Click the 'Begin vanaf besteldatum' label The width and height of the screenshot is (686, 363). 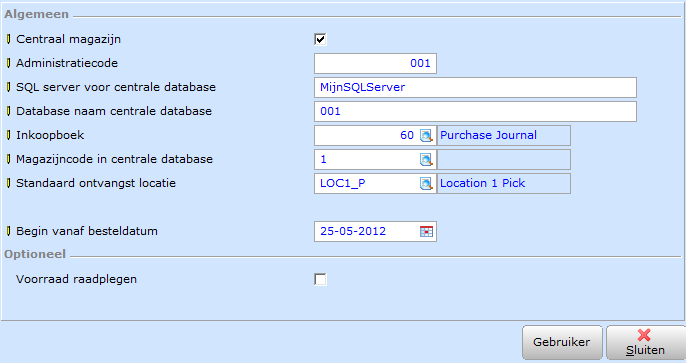(x=87, y=231)
